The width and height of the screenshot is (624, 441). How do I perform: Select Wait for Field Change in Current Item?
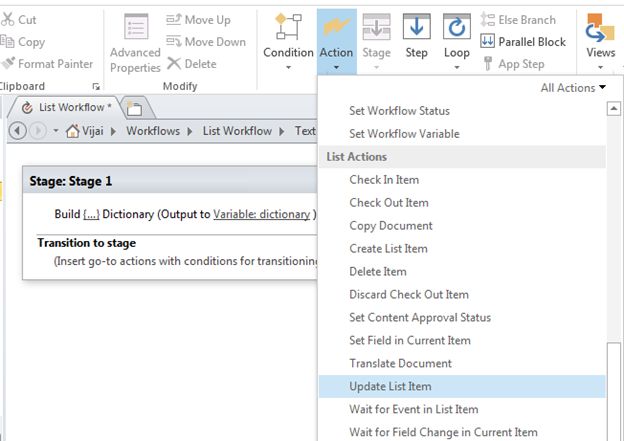coord(462,432)
